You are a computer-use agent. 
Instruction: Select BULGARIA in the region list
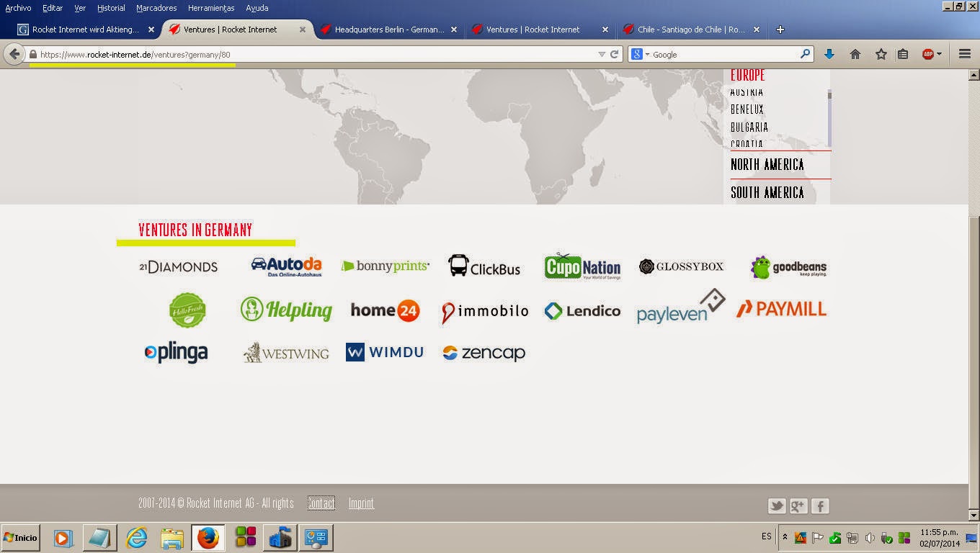point(749,127)
